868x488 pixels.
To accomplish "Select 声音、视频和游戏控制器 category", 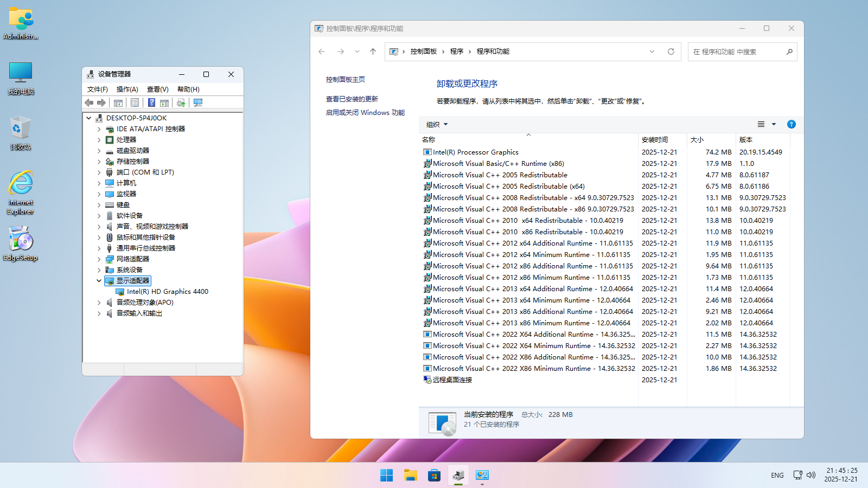I will point(152,227).
